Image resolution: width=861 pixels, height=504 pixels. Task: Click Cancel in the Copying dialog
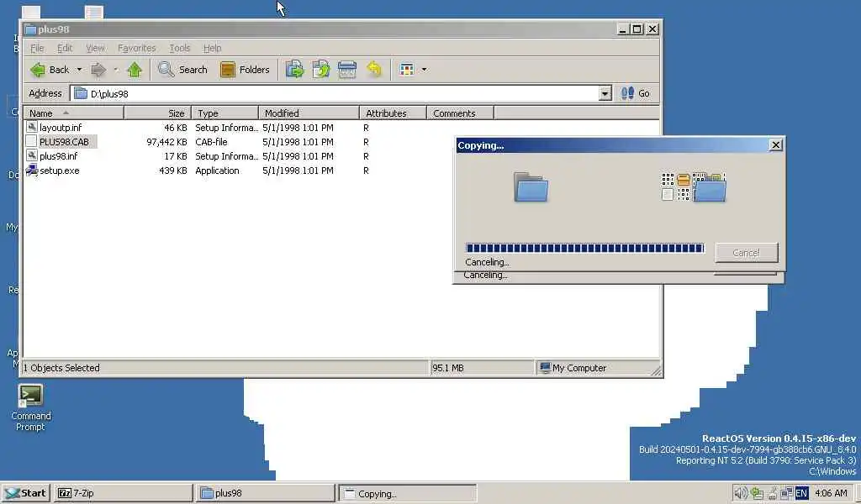click(747, 252)
